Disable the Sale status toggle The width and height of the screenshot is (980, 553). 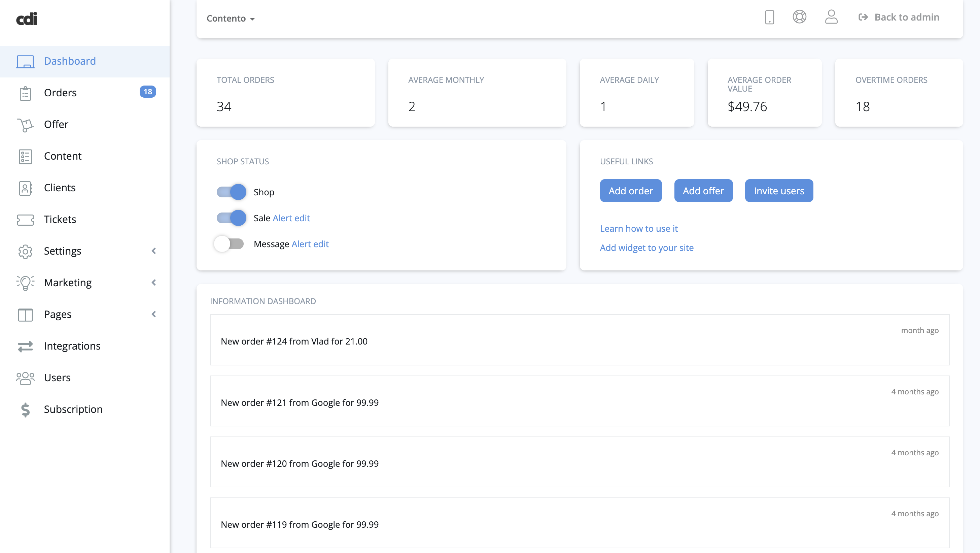(231, 218)
